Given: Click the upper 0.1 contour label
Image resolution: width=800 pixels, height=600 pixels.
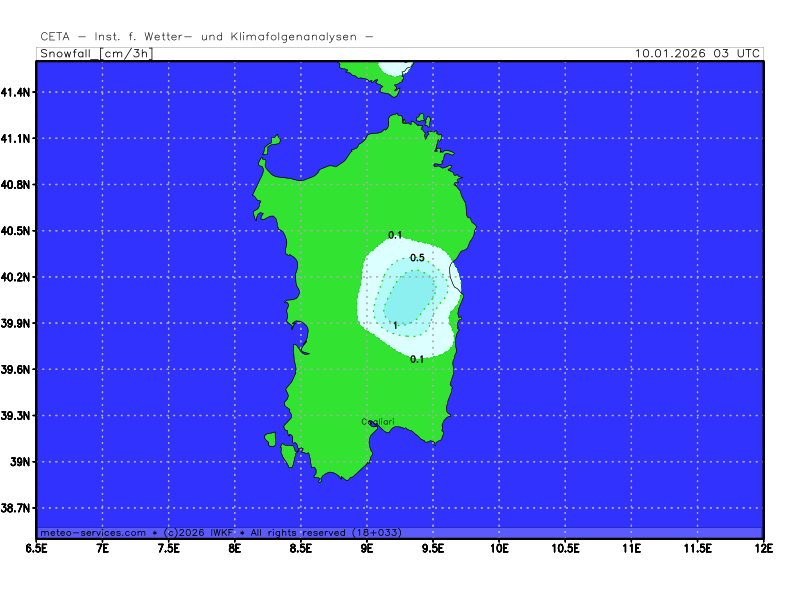Looking at the screenshot, I should (395, 235).
